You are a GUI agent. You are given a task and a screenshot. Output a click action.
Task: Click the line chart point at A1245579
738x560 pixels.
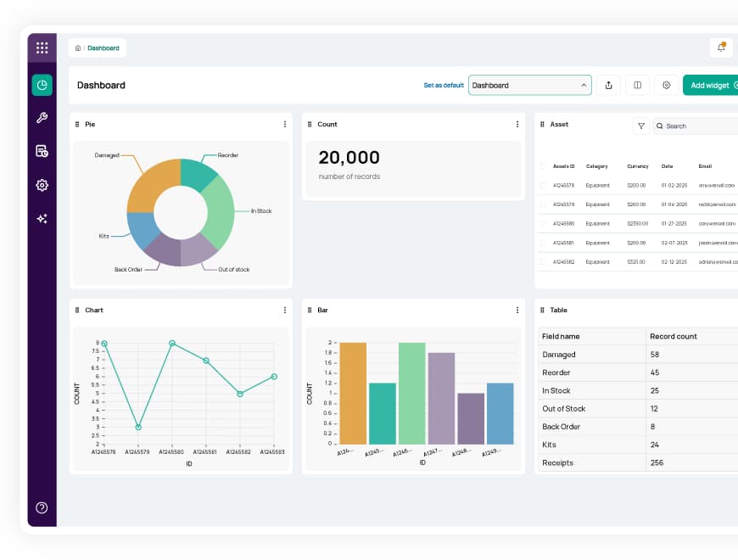[138, 428]
